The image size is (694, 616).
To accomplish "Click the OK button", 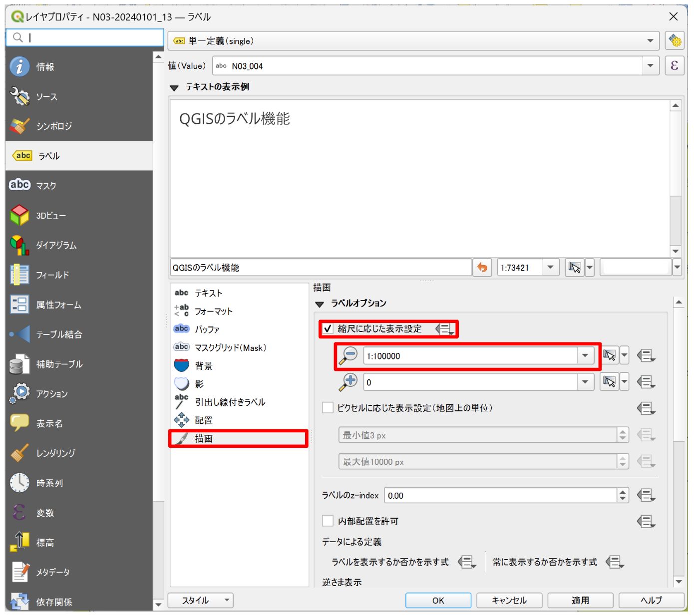I will point(438,600).
